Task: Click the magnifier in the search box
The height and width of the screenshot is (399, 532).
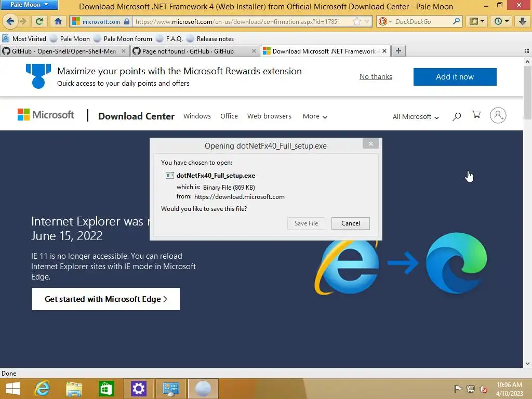Action: pos(456,21)
